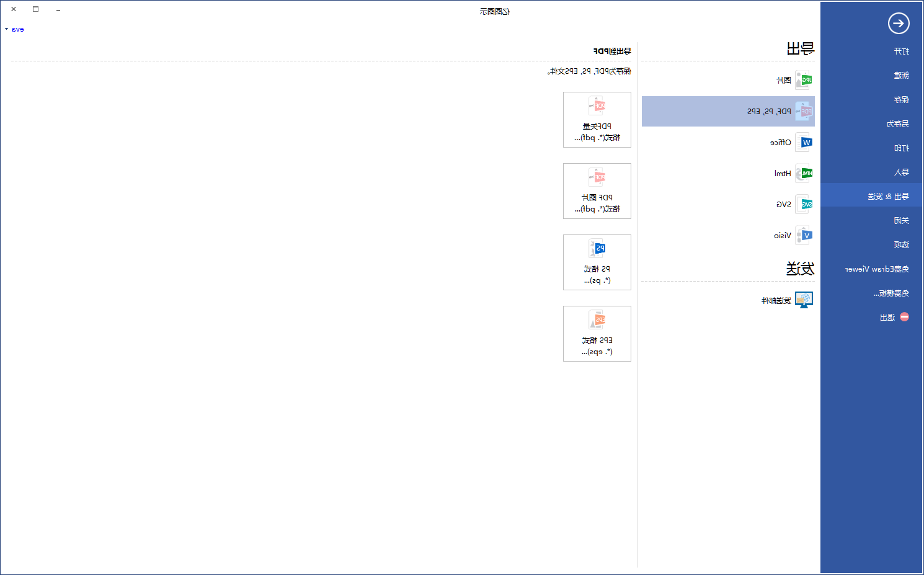Screen dimensions: 924x575
Task: Select 打印 from the sidebar
Action: pyautogui.click(x=902, y=148)
